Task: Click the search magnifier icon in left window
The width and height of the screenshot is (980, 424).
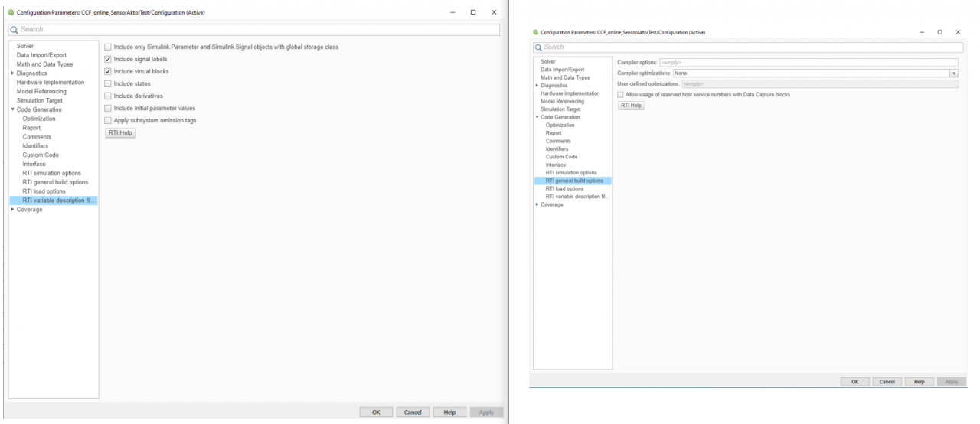Action: tap(15, 30)
